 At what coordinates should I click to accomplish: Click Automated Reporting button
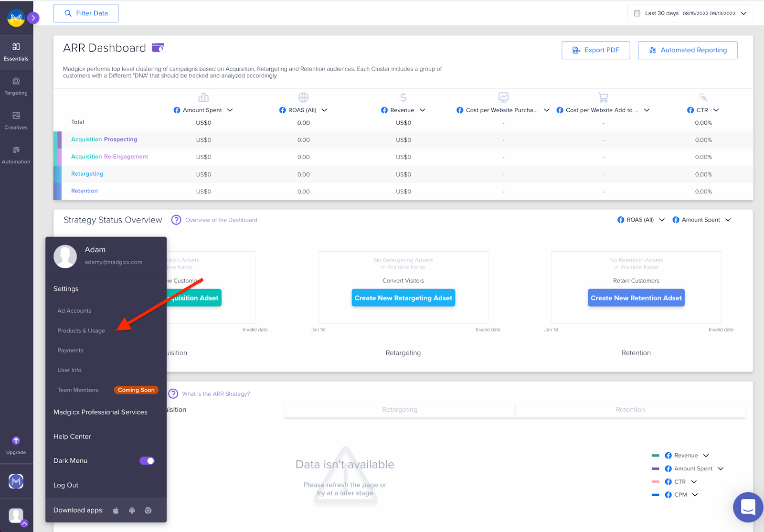point(688,50)
